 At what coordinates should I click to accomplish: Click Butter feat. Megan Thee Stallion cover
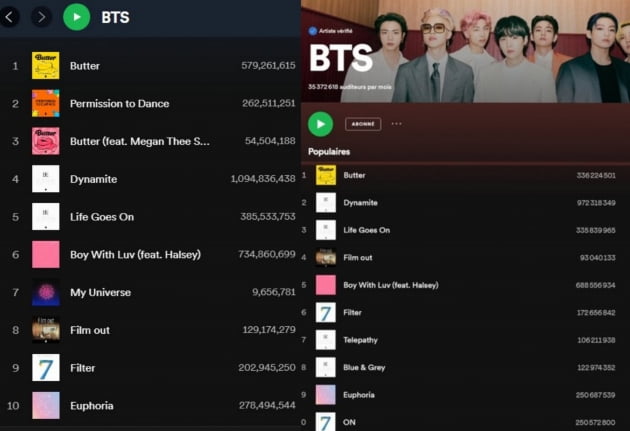pos(46,141)
